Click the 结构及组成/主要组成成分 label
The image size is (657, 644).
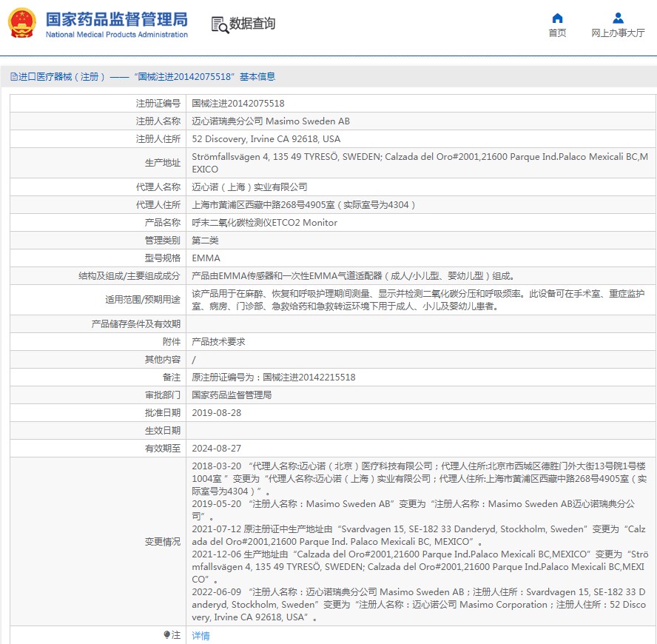(129, 276)
